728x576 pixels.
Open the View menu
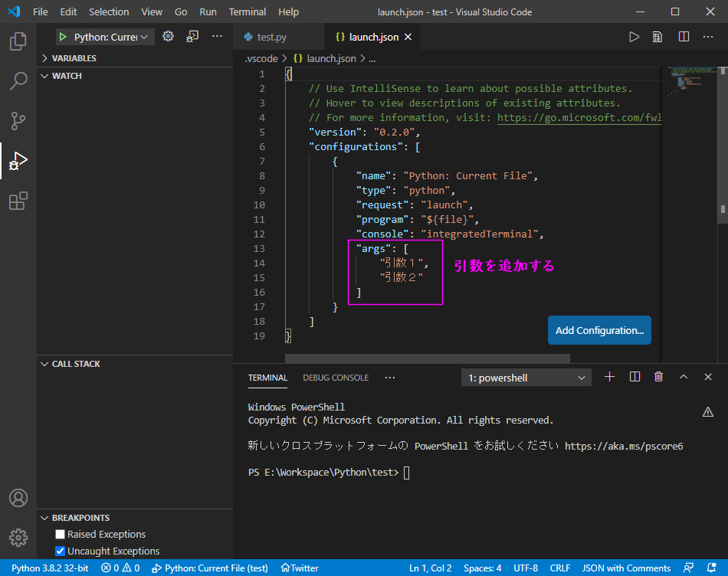coord(152,11)
